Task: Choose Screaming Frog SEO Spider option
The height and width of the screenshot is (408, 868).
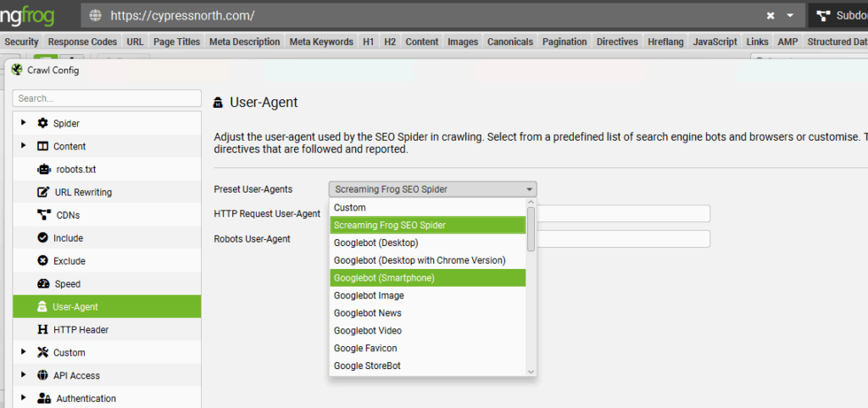Action: [x=427, y=226]
